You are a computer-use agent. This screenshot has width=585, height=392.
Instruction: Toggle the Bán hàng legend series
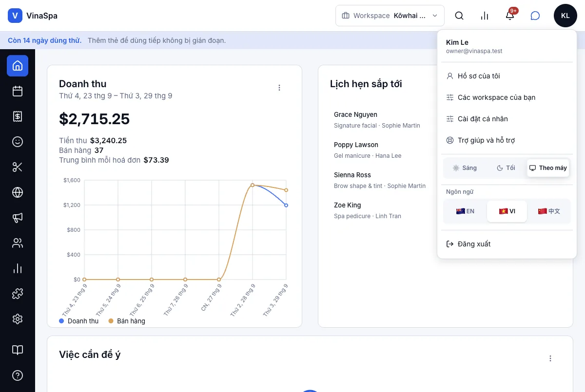pos(127,321)
